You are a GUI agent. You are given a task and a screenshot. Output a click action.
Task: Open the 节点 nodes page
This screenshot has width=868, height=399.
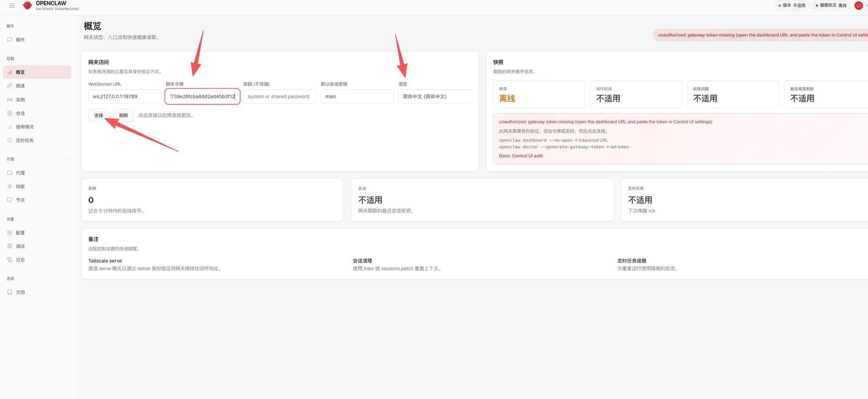tap(19, 199)
